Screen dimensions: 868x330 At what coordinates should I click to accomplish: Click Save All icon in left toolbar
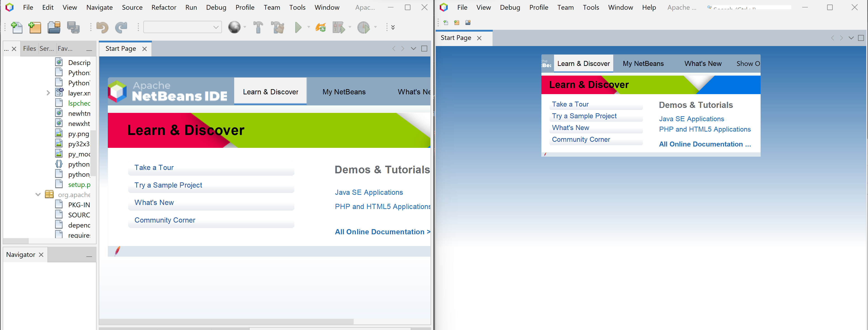coord(73,27)
